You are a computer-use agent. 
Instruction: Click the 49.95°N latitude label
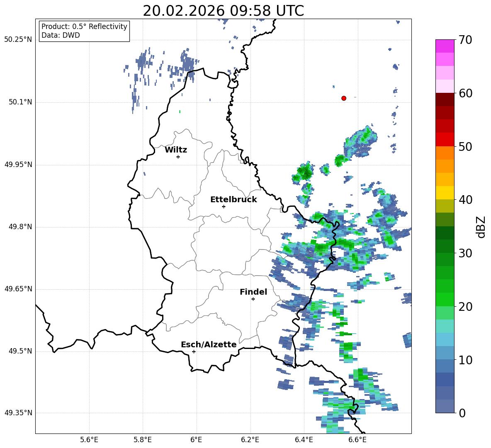[x=18, y=165]
